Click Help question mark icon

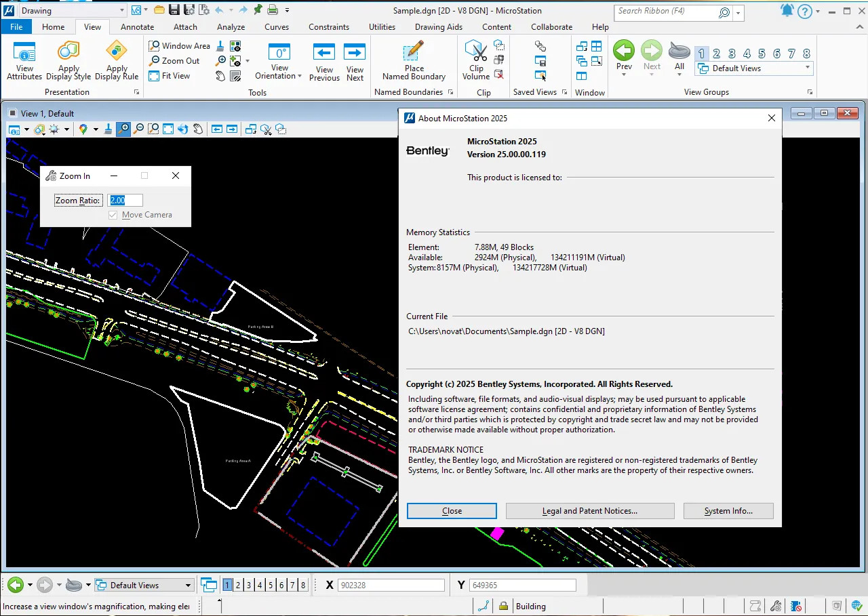(x=805, y=12)
